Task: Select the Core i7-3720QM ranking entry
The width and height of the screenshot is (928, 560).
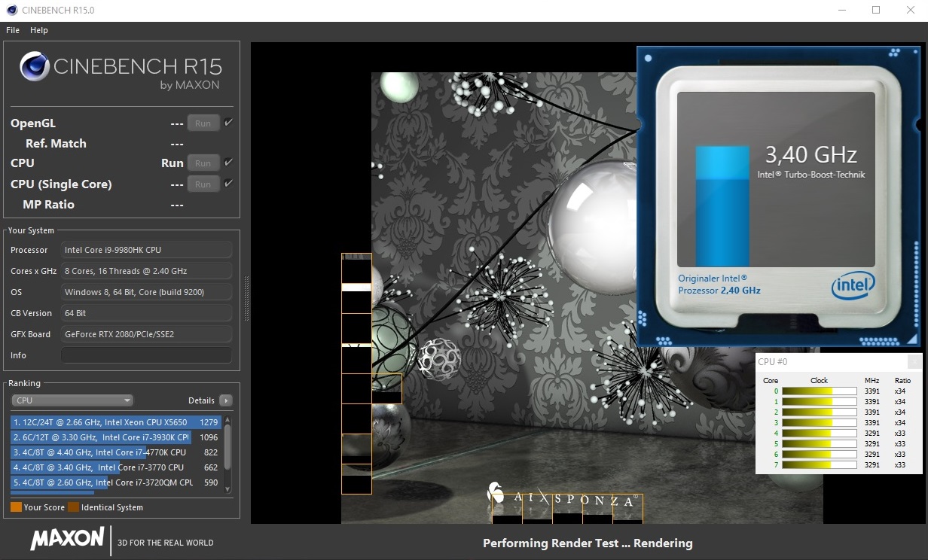Action: 116,482
